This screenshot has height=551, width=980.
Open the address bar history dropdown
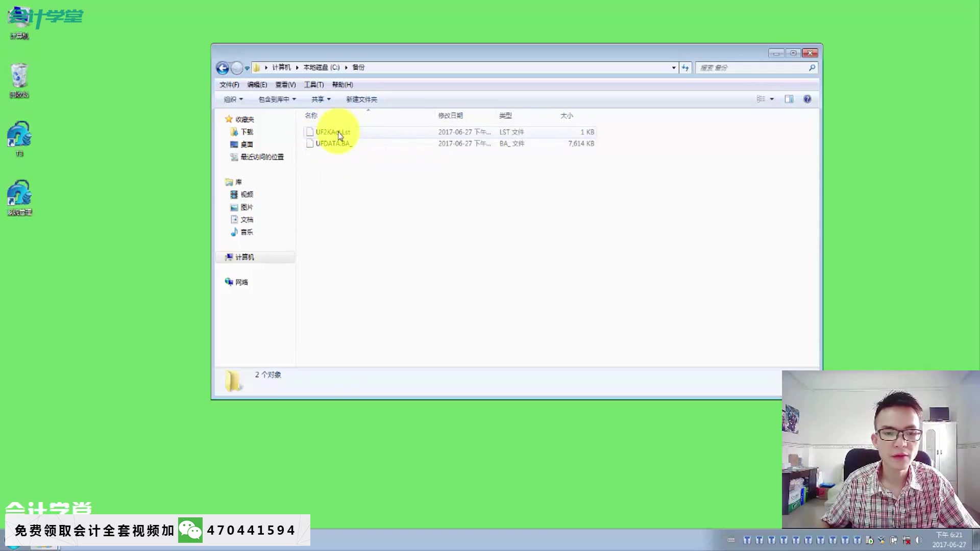[x=674, y=67]
